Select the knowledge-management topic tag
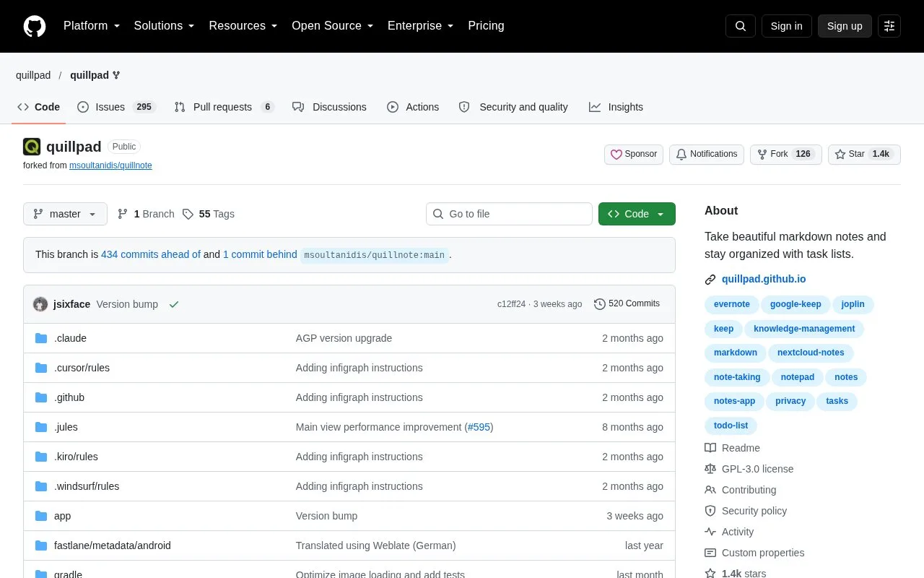 (x=804, y=329)
